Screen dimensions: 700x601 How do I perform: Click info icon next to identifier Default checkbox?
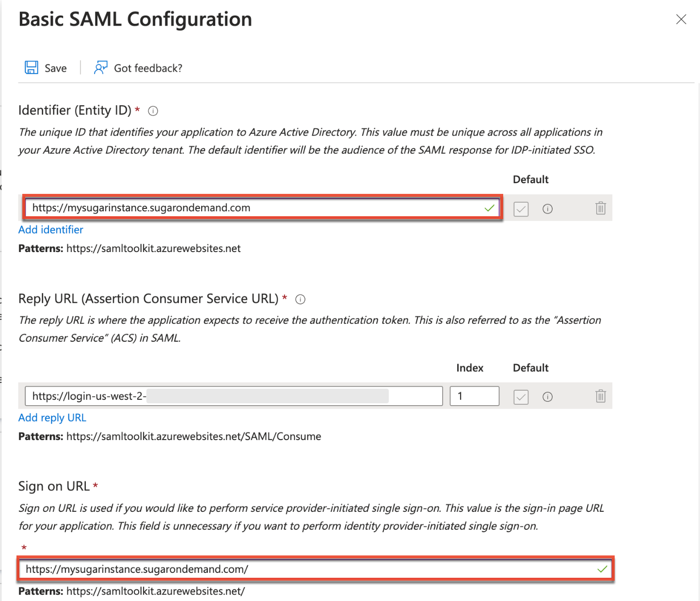pos(548,208)
